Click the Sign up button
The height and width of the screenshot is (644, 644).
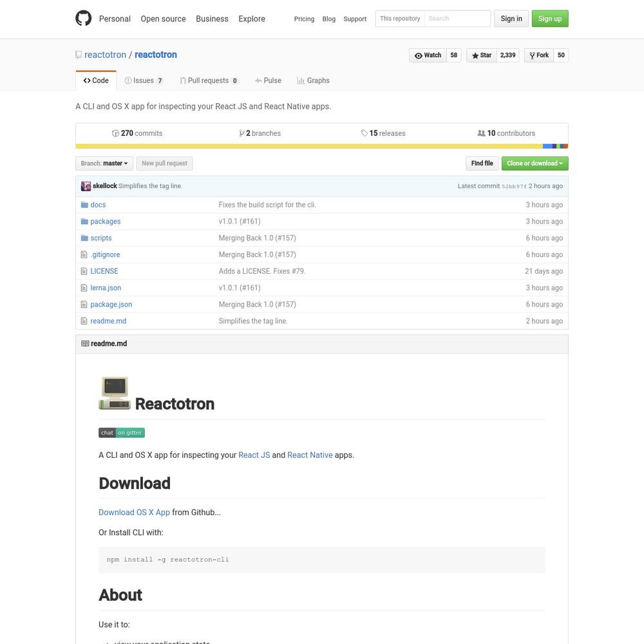point(550,19)
